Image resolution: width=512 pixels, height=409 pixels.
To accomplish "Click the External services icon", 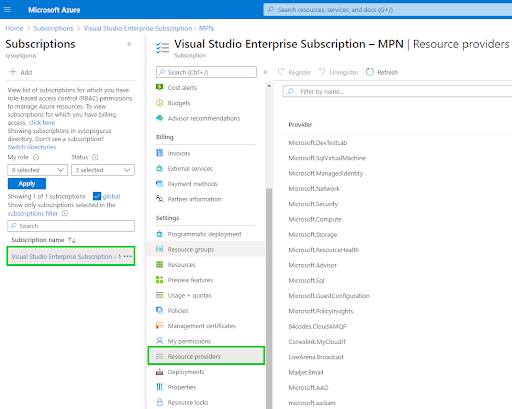I will tap(160, 168).
